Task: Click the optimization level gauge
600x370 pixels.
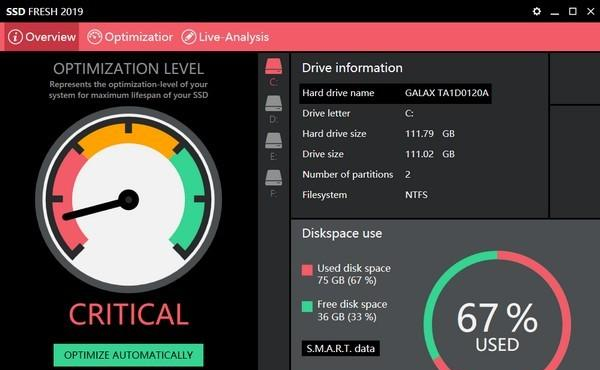Action: coord(129,199)
